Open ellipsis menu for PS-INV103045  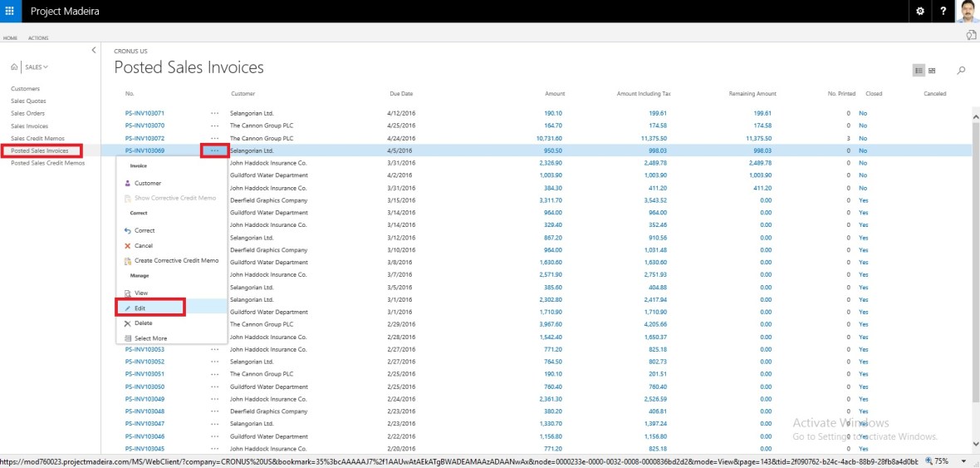(x=215, y=449)
